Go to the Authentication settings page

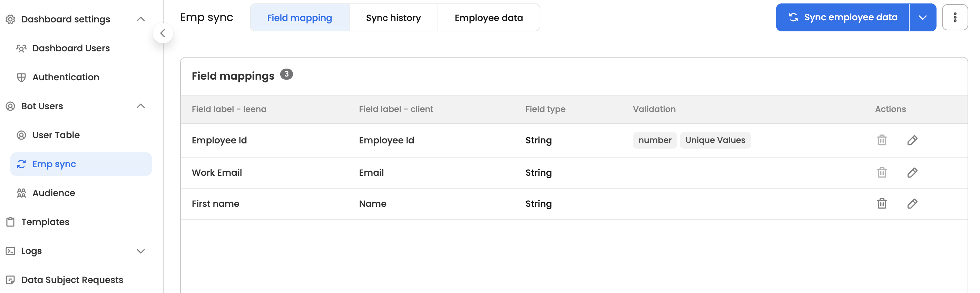[x=66, y=77]
